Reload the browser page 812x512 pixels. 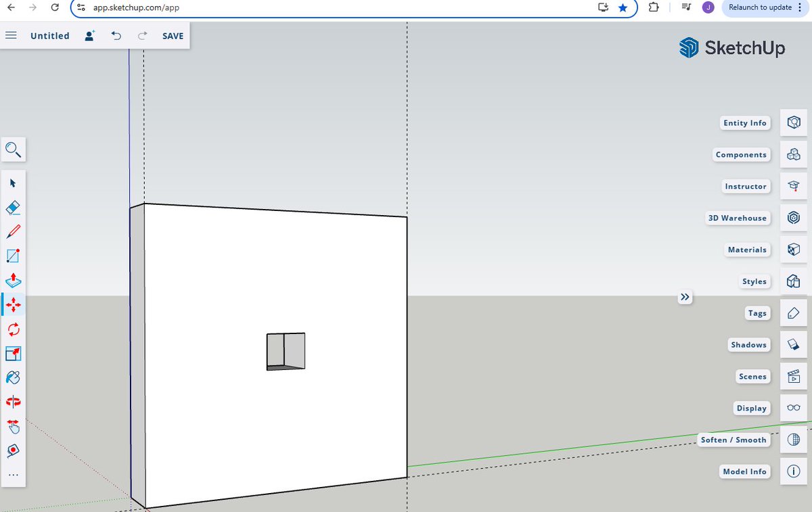(55, 7)
